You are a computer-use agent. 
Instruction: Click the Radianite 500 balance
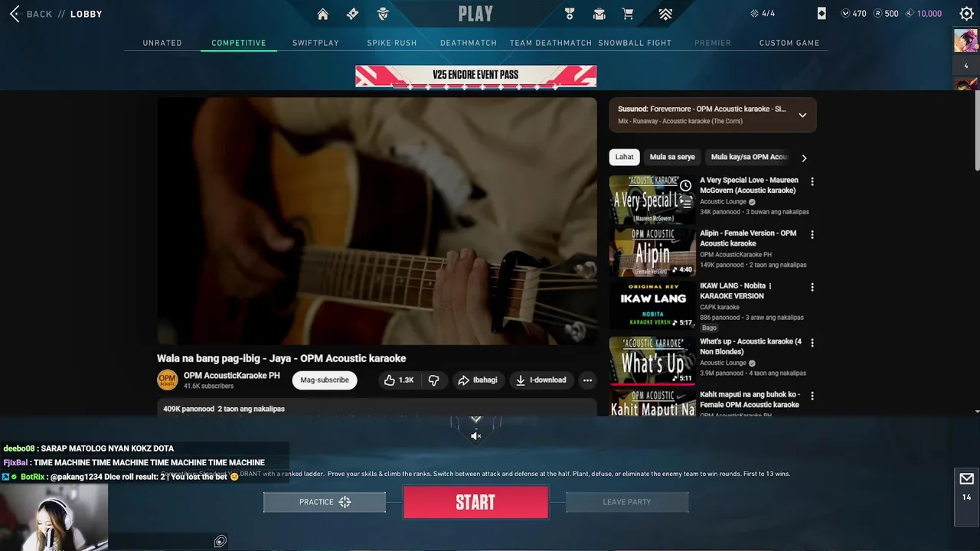coord(886,13)
